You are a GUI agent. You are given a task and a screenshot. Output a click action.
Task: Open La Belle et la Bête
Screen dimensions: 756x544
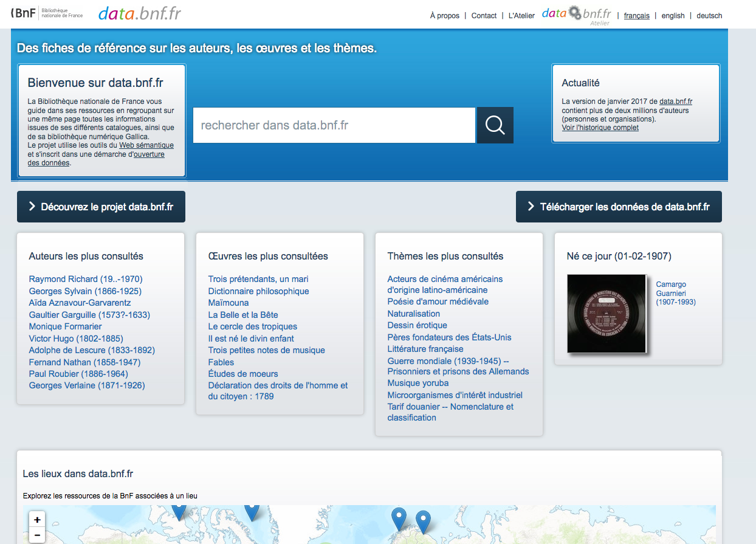pyautogui.click(x=243, y=315)
